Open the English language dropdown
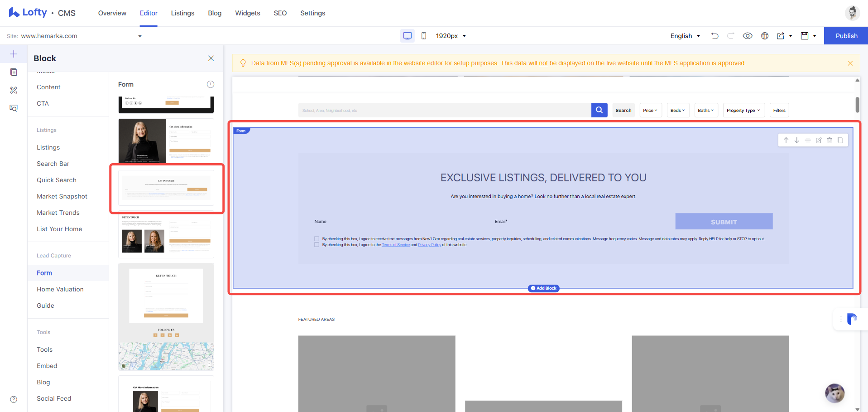The image size is (868, 412). tap(685, 36)
